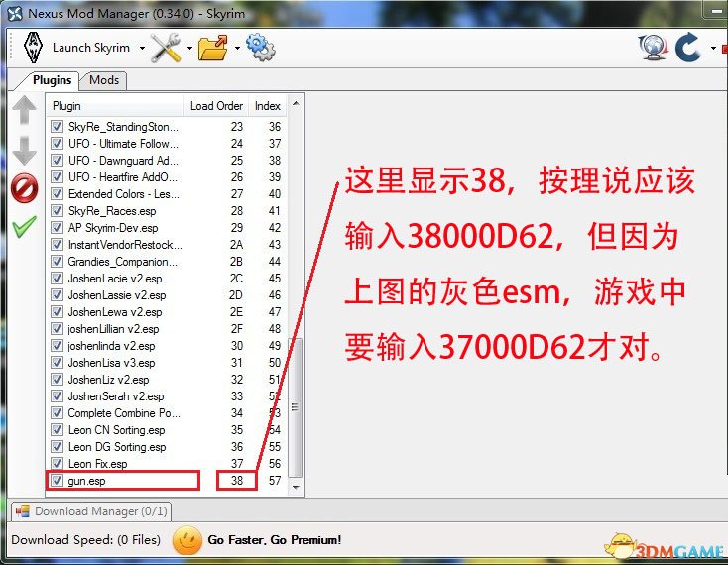This screenshot has height=565, width=728.
Task: Move plugin down with down arrow
Action: pos(24,151)
